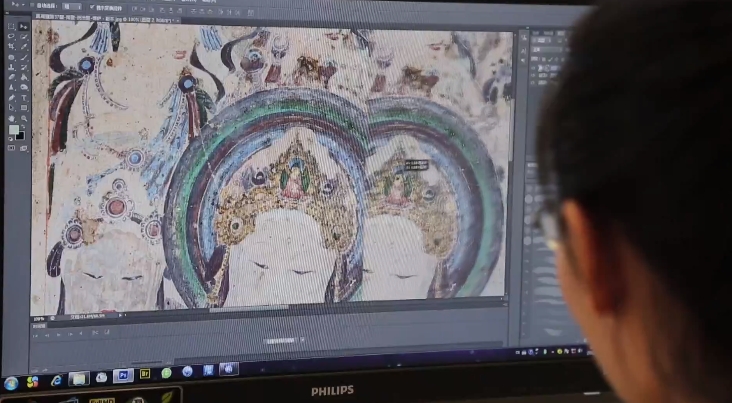Screen dimensions: 732x403
Task: Select the Blur tool
Action: pyautogui.click(x=11, y=87)
